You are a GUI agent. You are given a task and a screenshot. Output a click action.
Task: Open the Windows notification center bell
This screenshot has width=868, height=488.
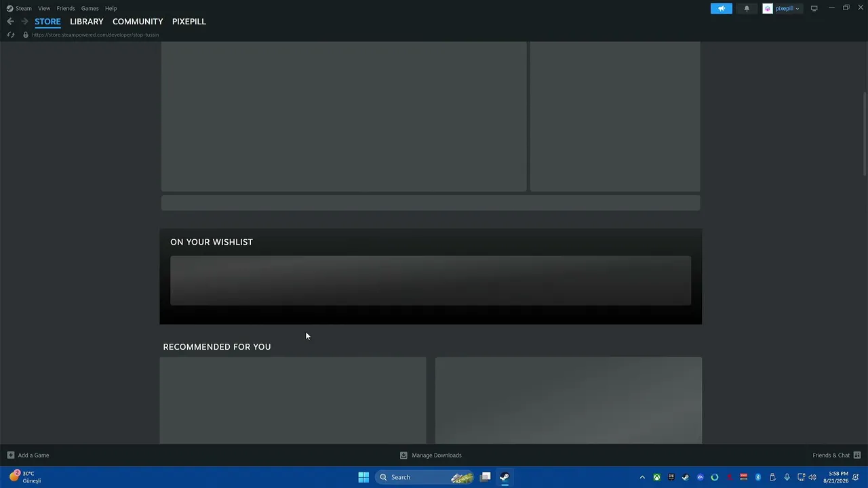coord(856,477)
